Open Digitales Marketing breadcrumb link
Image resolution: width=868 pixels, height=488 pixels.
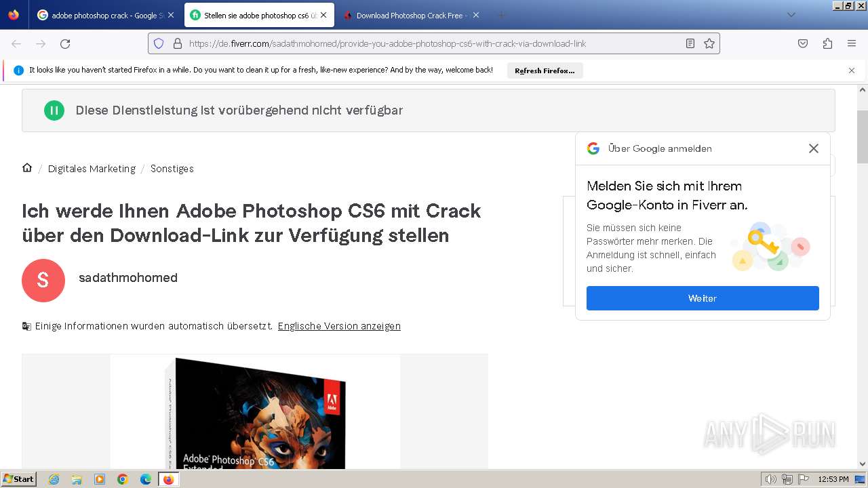[x=92, y=169]
